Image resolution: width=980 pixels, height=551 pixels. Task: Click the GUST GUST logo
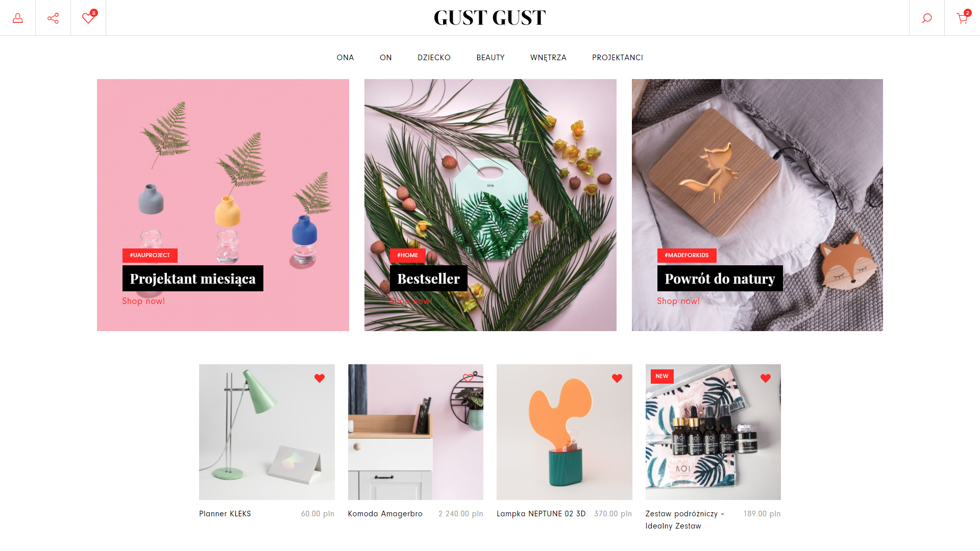tap(490, 18)
